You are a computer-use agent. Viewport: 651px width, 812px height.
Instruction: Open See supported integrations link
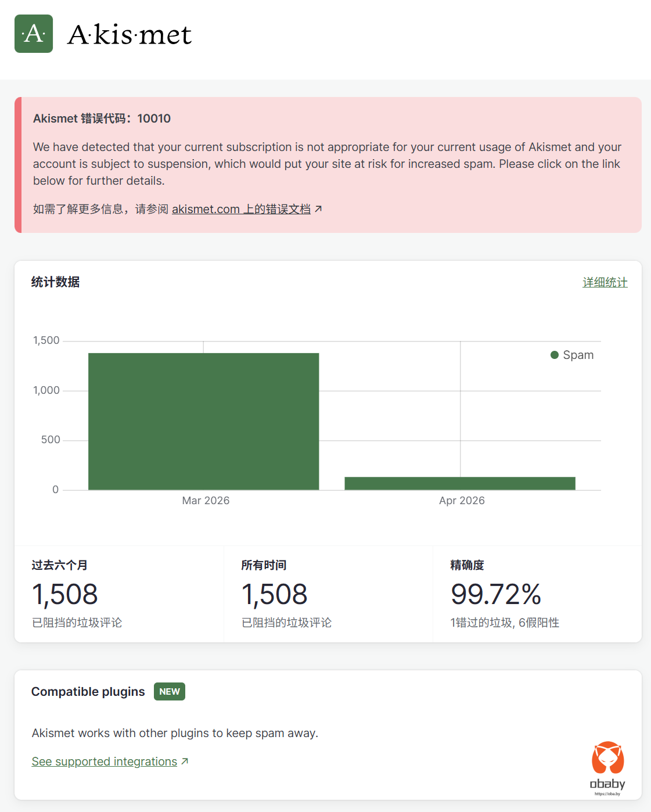click(105, 761)
